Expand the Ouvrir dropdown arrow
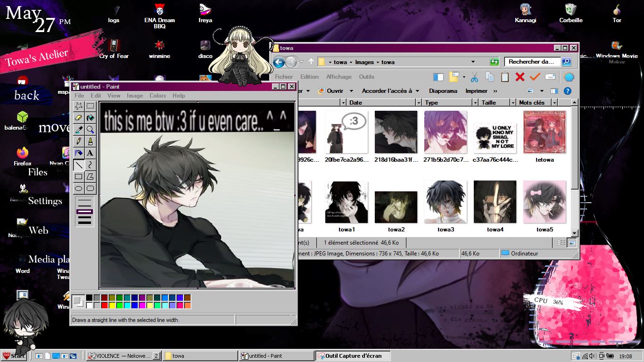The width and height of the screenshot is (644, 362). (x=351, y=91)
